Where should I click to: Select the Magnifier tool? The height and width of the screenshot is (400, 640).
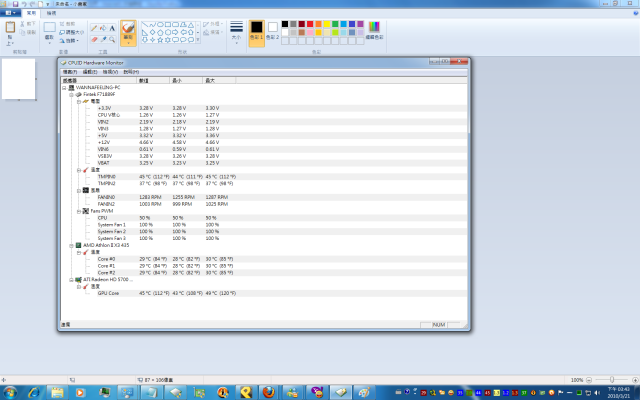coord(112,39)
